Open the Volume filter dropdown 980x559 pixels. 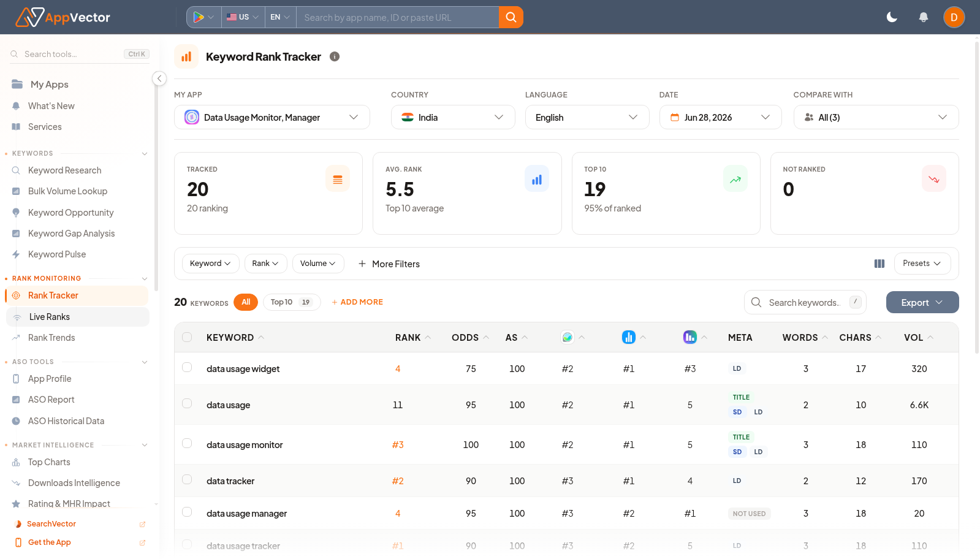coord(318,264)
